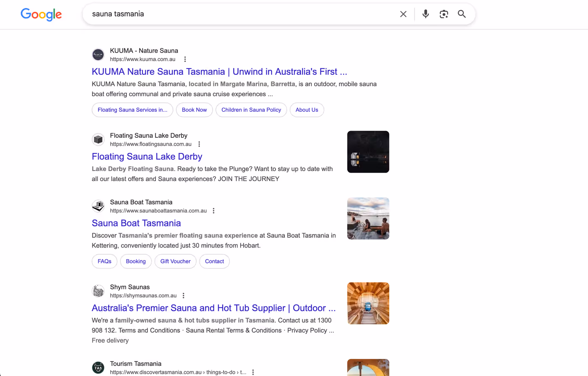
Task: Open Australia's Premier Sauna and Hot Tub Supplier link
Action: tap(214, 308)
